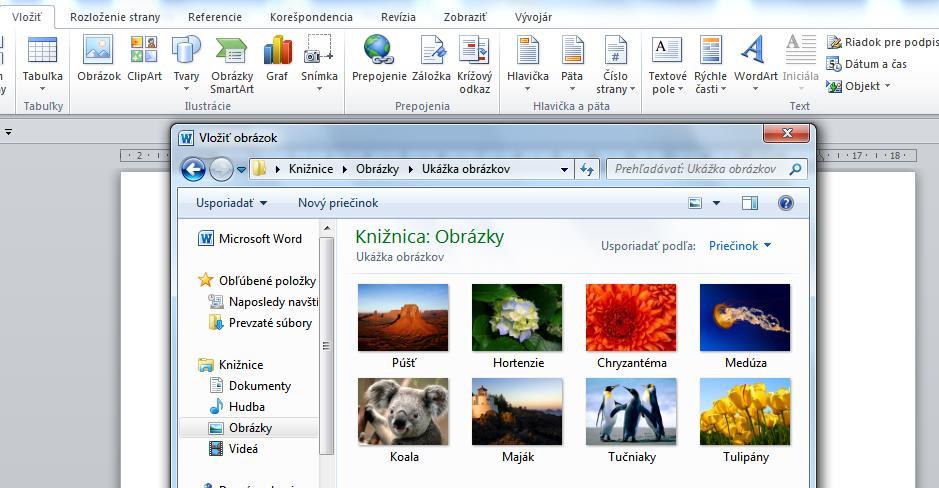Open the Hlavička header icon
Screen dimensions: 939x488
coord(528,50)
